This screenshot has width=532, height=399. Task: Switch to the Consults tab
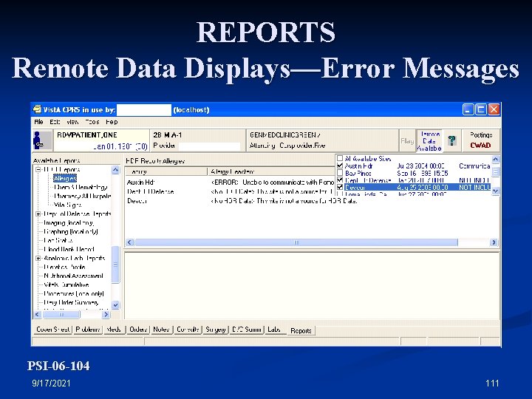(x=188, y=330)
